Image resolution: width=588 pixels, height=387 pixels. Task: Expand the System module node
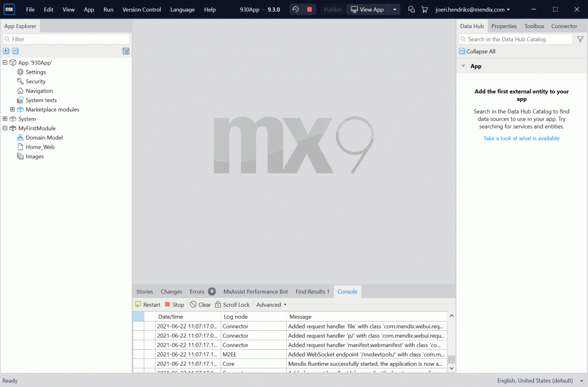coord(5,119)
